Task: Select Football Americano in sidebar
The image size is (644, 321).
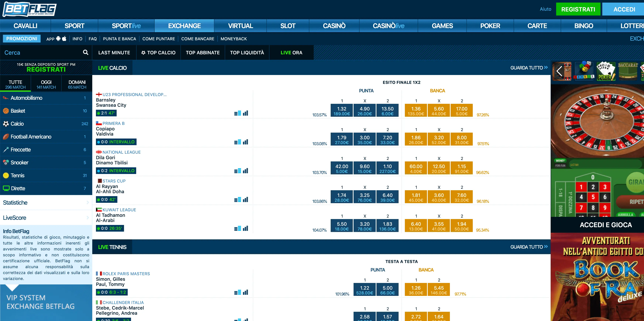Action: (46, 137)
